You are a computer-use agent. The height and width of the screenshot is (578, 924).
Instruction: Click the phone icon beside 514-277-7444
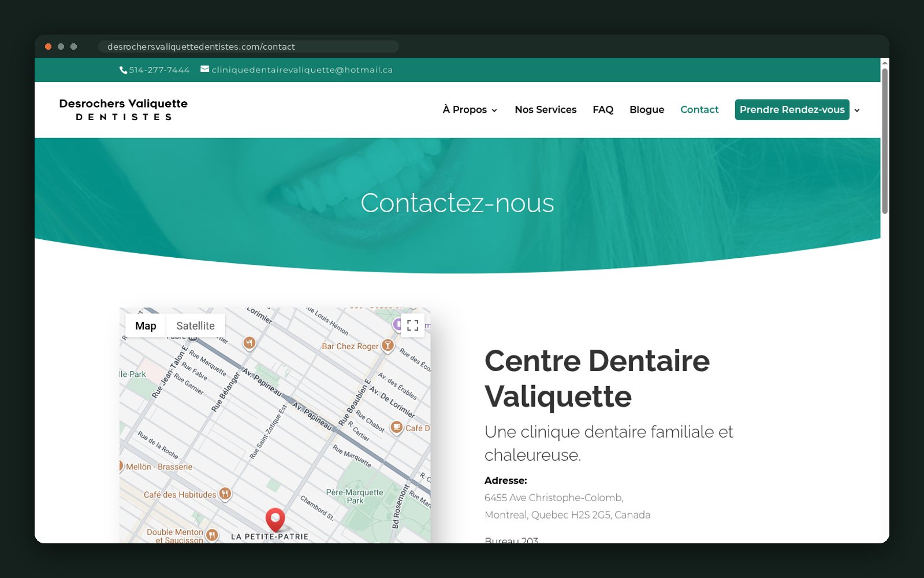(x=123, y=70)
